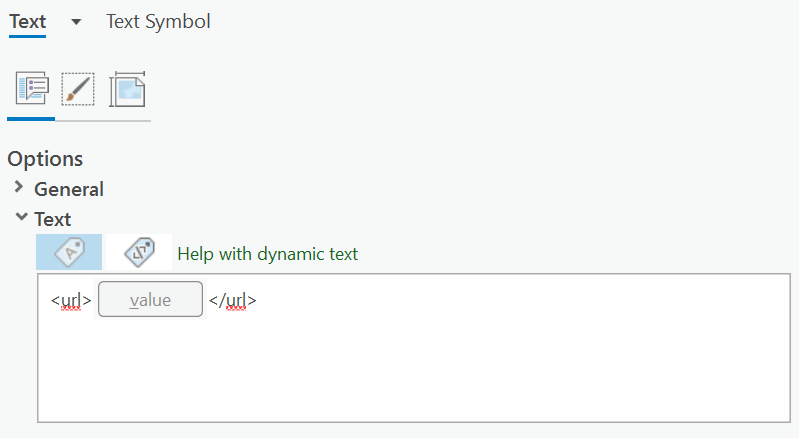The width and height of the screenshot is (799, 438).
Task: Click the General section label
Action: pos(69,189)
